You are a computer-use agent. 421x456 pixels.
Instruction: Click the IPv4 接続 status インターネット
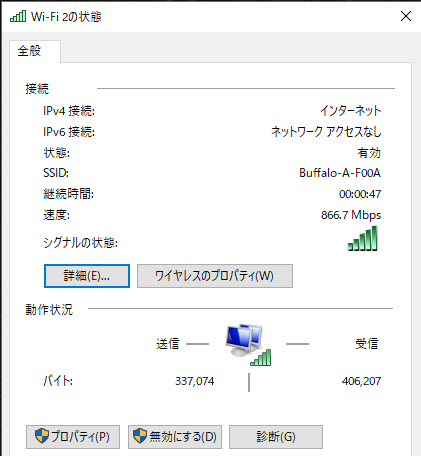pos(350,111)
